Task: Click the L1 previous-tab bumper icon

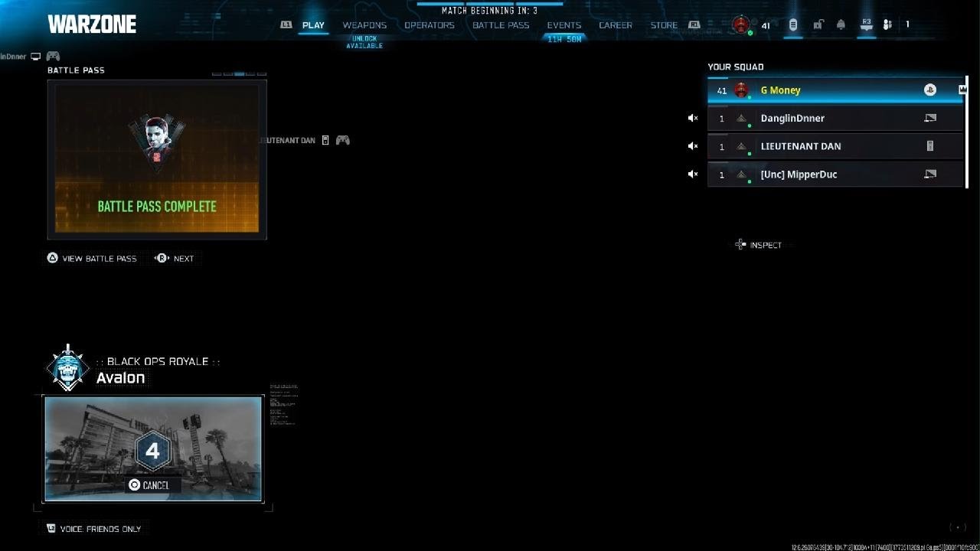Action: click(x=286, y=24)
